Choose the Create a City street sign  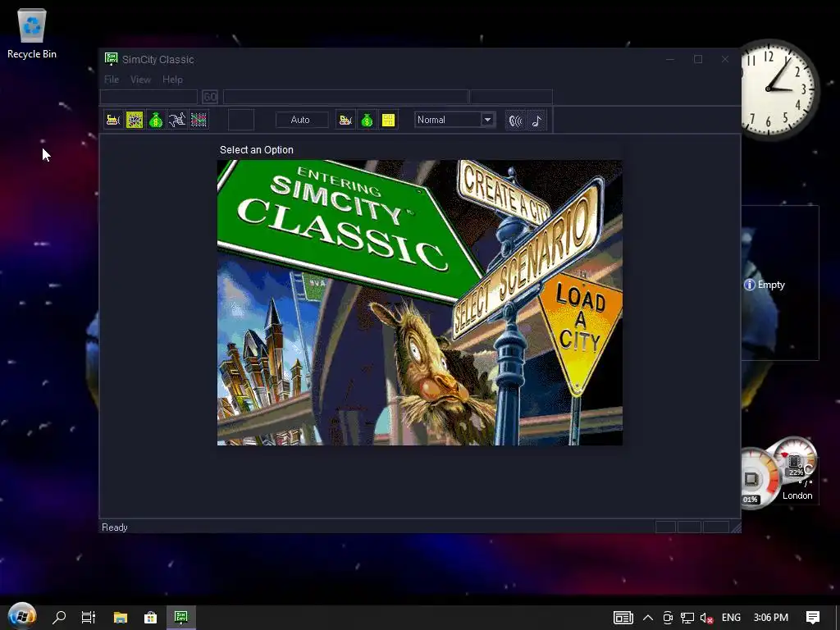click(504, 193)
